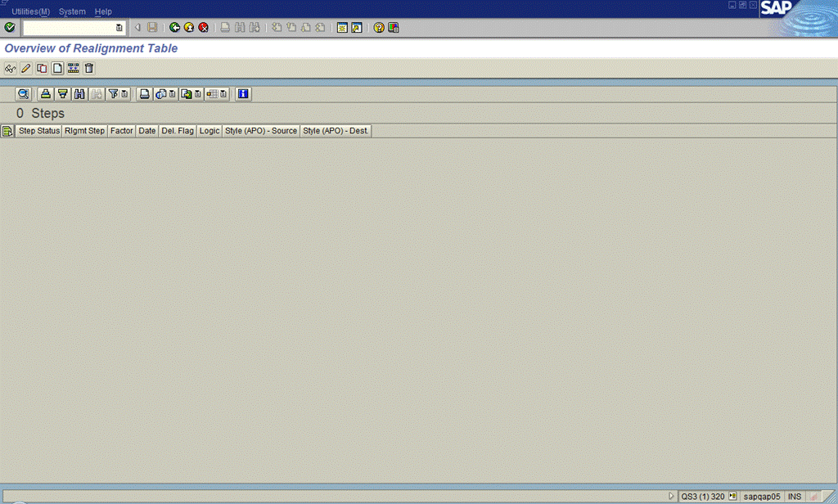Click the ALV Find binoculars icon

79,94
